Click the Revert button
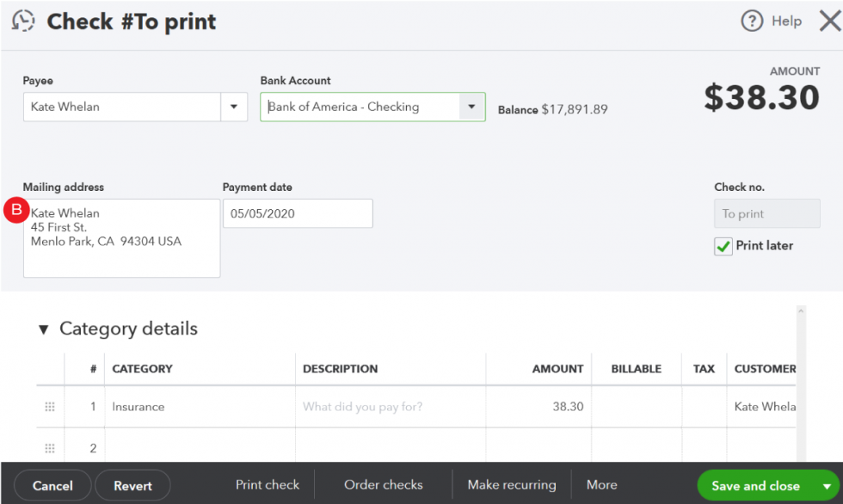 click(132, 485)
